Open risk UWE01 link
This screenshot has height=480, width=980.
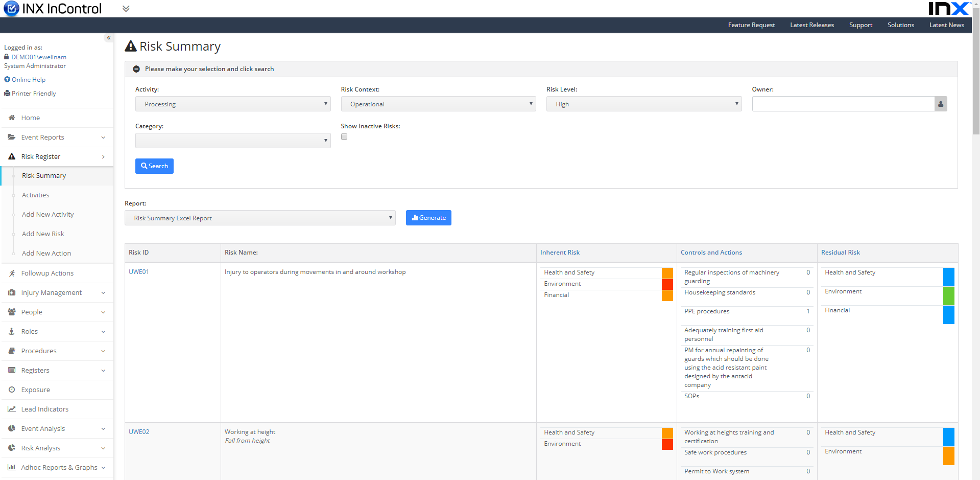[x=139, y=272]
